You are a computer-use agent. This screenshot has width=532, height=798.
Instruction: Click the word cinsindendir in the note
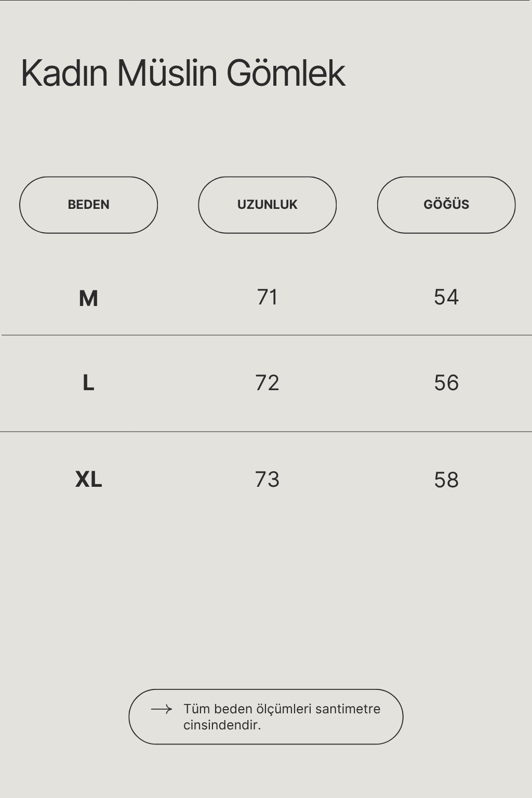point(222,725)
